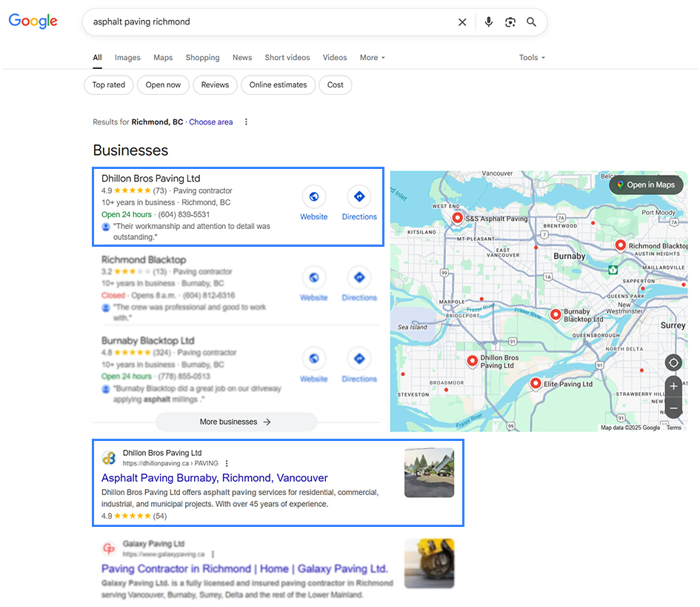Open the Dhillon Bros paving result thumbnail
700x607 pixels.
pyautogui.click(x=429, y=473)
